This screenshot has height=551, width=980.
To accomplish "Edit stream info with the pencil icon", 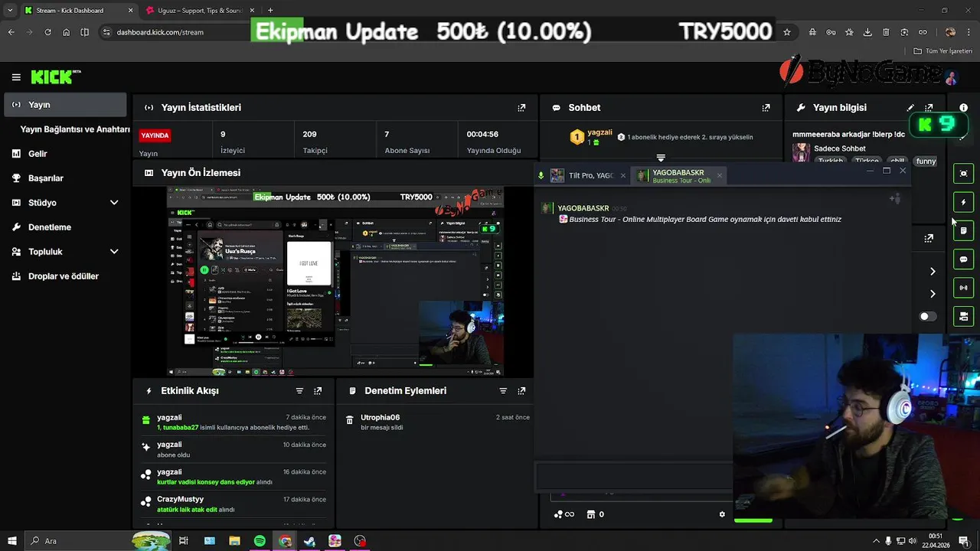I will pos(910,108).
